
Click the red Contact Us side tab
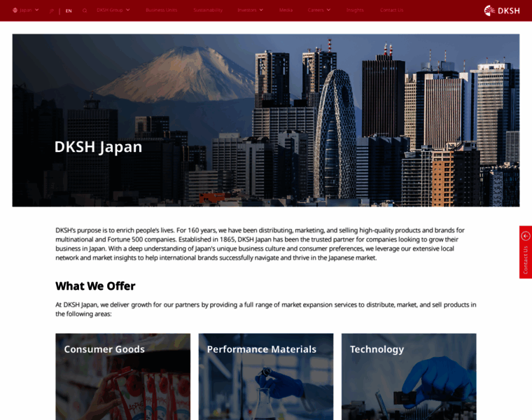(526, 252)
